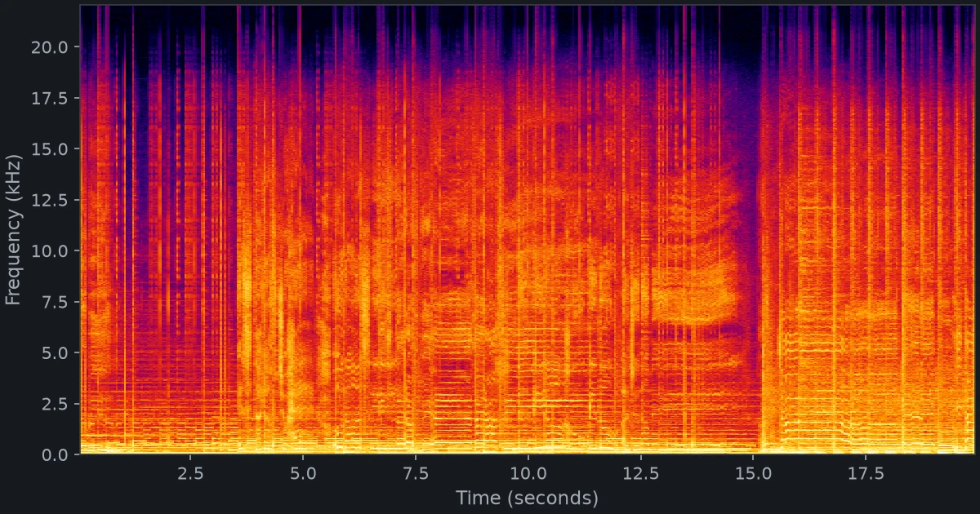Screen dimensions: 980x514
Task: Click the 17.5 time tick label
Action: (x=866, y=473)
